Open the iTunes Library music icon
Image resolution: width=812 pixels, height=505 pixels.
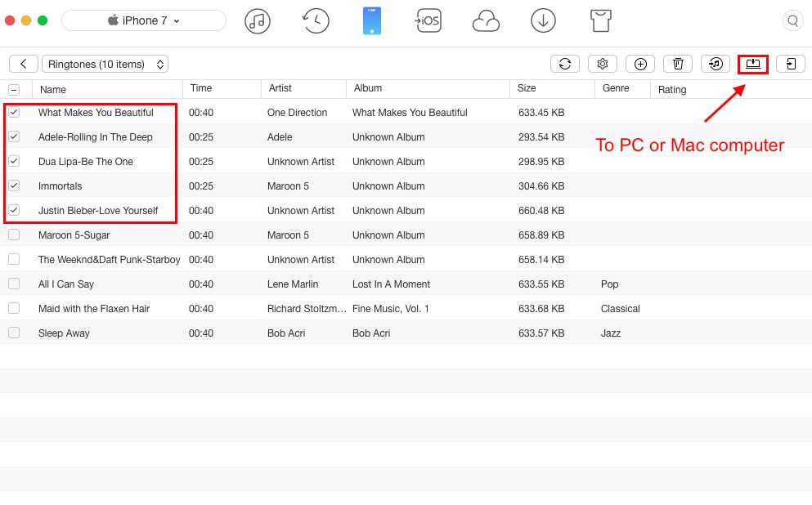258,21
